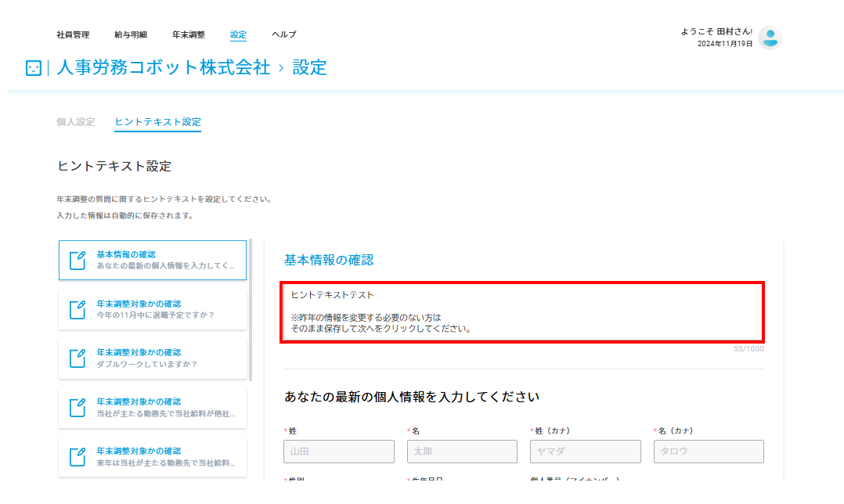Screen dimensions: 844x504
Task: Open the 年末調整 menu
Action: 189,34
